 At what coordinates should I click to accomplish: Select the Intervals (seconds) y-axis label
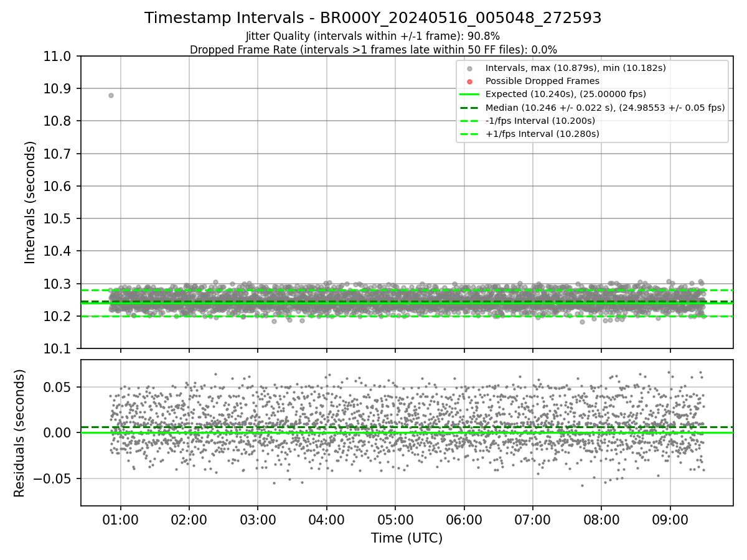click(x=30, y=202)
